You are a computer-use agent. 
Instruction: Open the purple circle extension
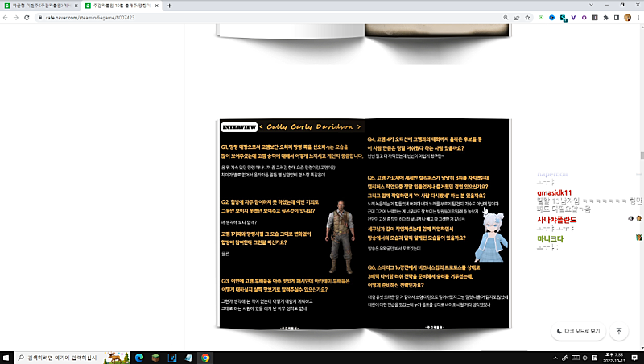pyautogui.click(x=584, y=18)
